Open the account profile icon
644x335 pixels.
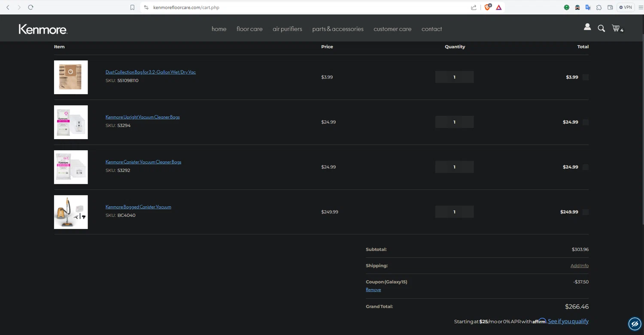point(587,27)
